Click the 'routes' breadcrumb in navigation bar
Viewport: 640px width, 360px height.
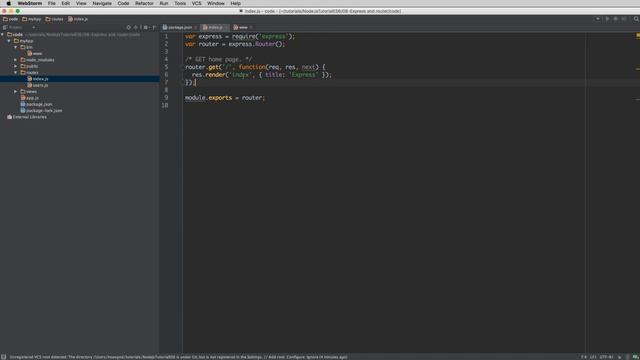(55, 19)
